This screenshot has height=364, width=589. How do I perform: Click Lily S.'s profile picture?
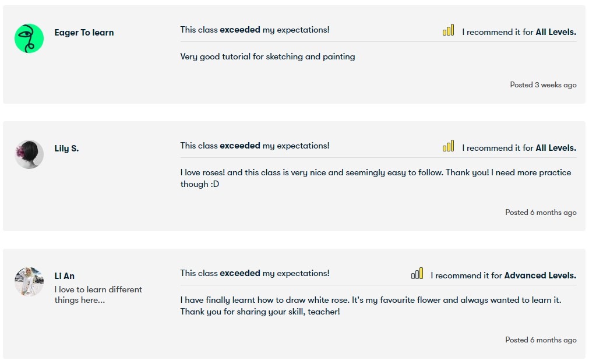click(29, 154)
